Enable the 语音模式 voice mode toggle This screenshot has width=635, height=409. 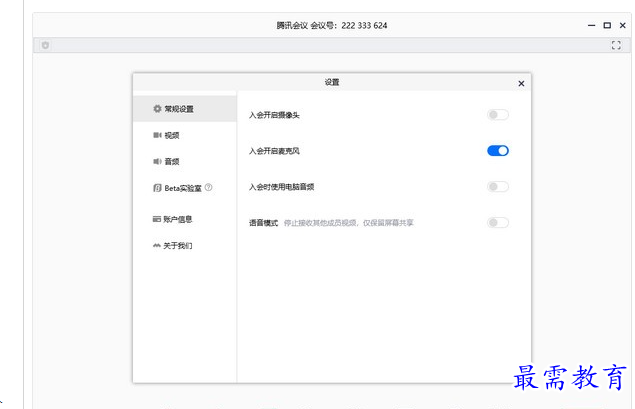point(498,222)
